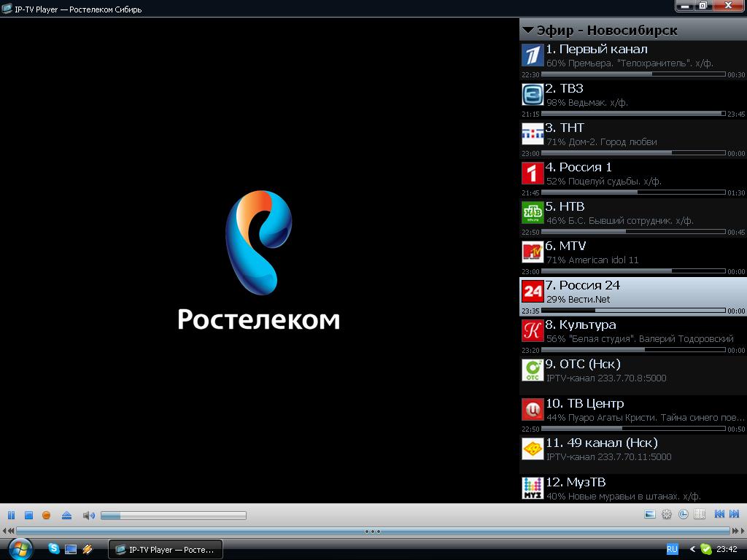Mute the sound via the speaker icon
The height and width of the screenshot is (560, 747).
(88, 516)
